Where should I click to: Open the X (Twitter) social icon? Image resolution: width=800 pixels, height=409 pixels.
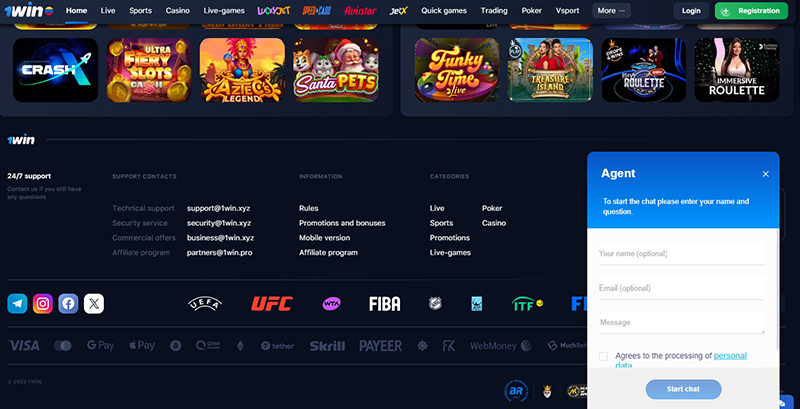click(x=94, y=304)
